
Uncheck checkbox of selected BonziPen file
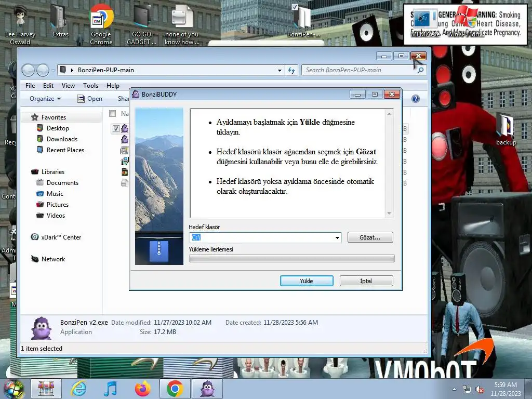coord(116,129)
